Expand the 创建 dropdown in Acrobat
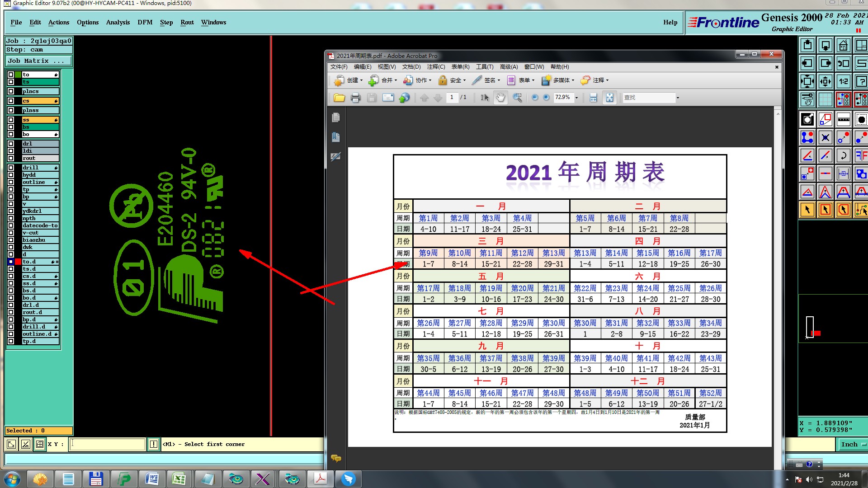The height and width of the screenshot is (488, 868). pyautogui.click(x=361, y=80)
